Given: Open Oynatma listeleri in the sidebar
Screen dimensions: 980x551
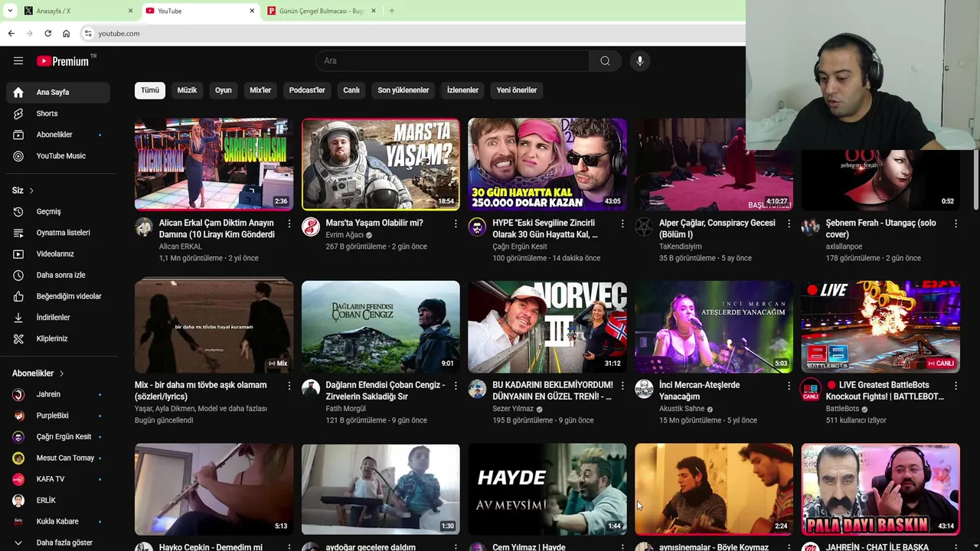Looking at the screenshot, I should pyautogui.click(x=58, y=233).
